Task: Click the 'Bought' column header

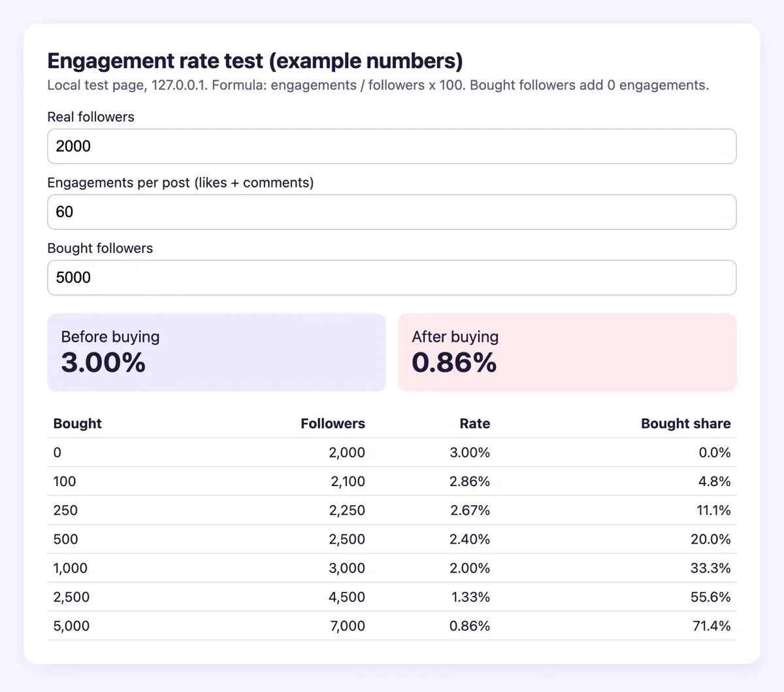Action: click(x=78, y=423)
